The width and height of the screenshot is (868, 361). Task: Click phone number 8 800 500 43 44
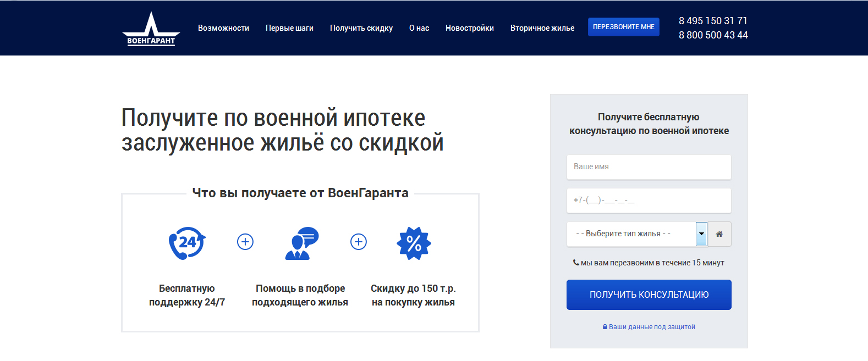[713, 35]
